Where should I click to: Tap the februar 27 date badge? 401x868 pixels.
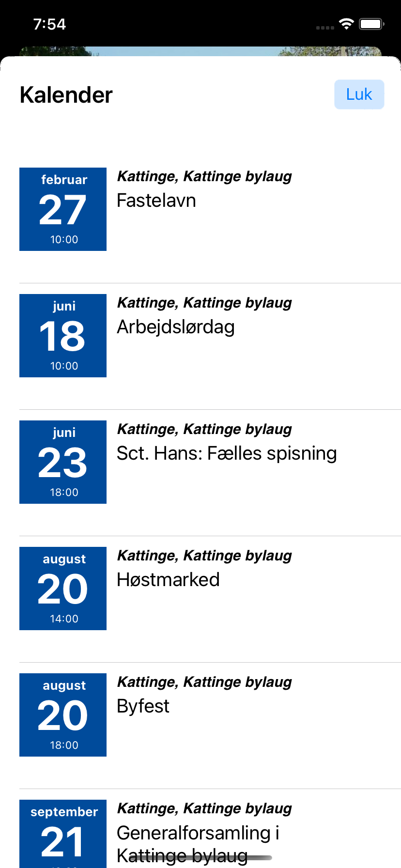(x=63, y=209)
